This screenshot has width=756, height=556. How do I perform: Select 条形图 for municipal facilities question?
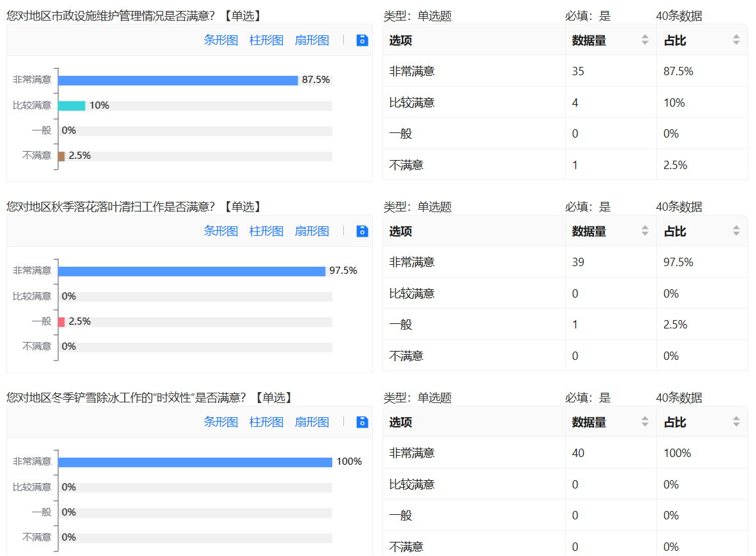[x=221, y=40]
